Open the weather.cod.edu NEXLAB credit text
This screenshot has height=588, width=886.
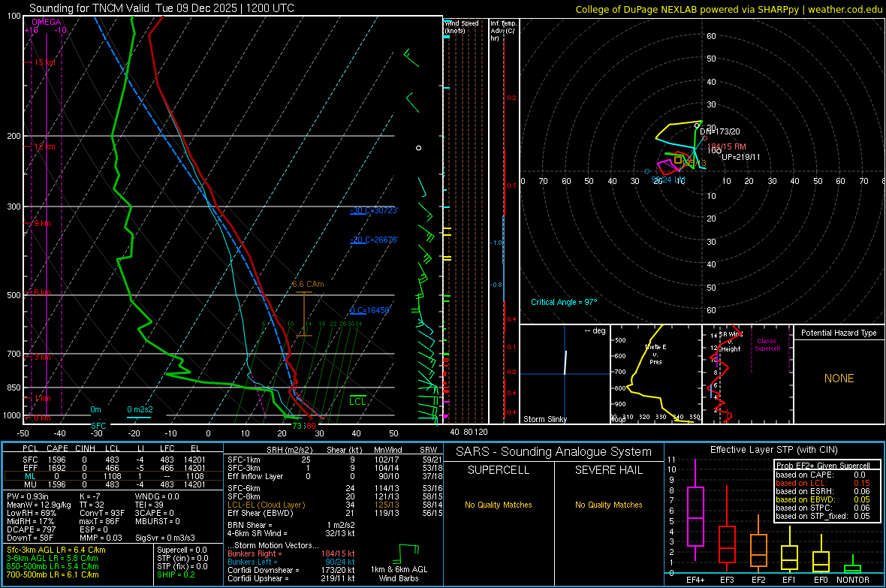pos(728,9)
